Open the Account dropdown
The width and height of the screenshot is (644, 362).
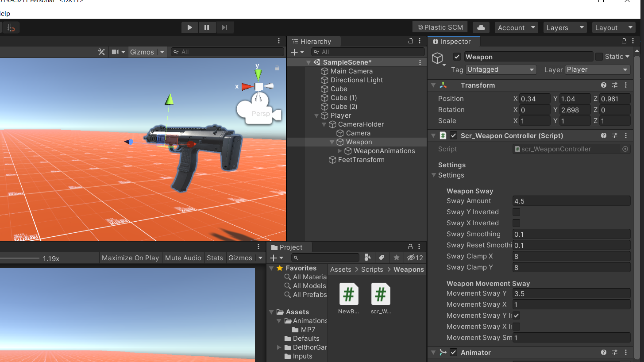click(x=516, y=27)
